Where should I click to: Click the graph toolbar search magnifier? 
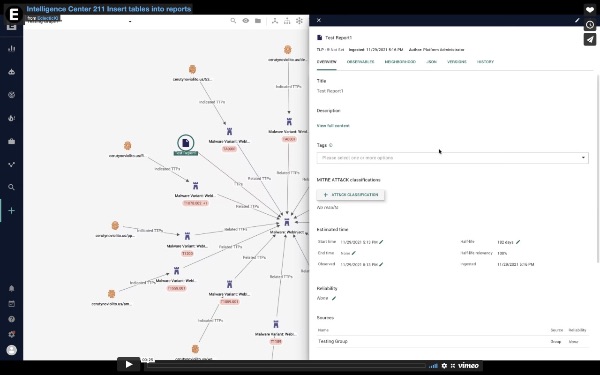pyautogui.click(x=233, y=21)
